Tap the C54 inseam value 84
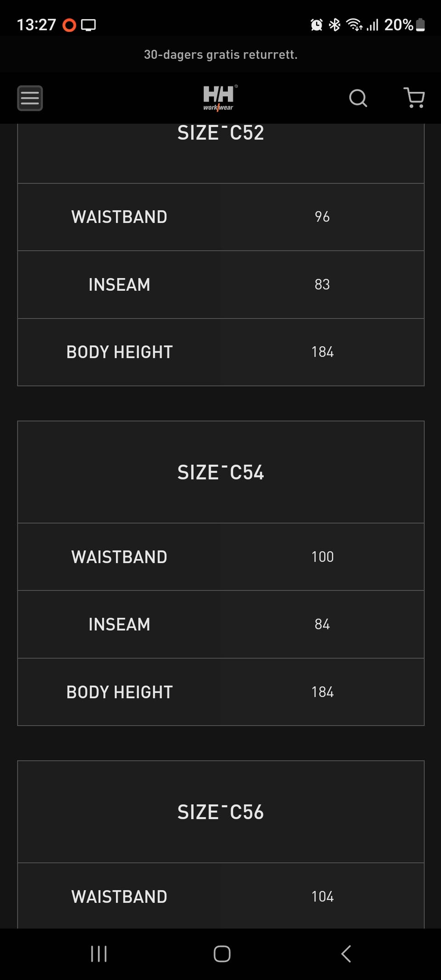Screen dimensions: 441x980 tap(322, 624)
